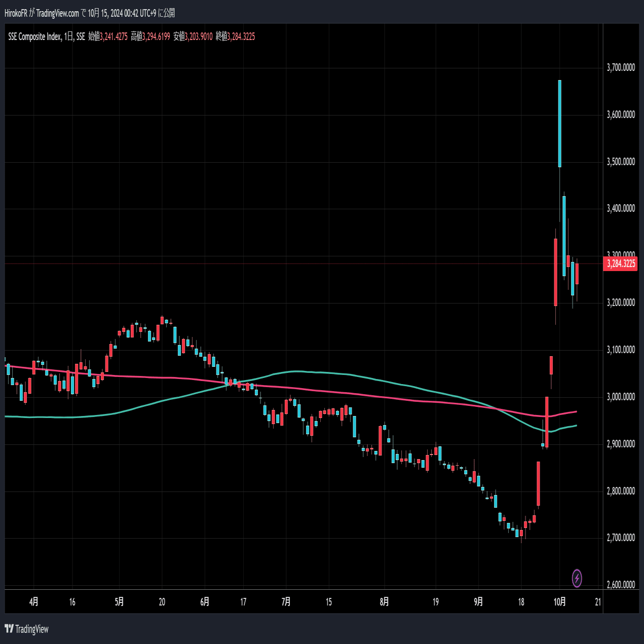The image size is (644, 644).
Task: Click the 15 date label on time axis
Action: 329,602
